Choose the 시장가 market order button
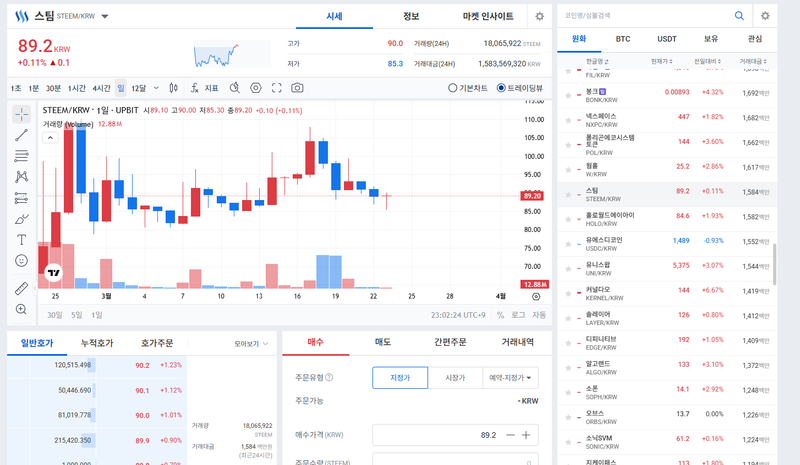The width and height of the screenshot is (800, 465). click(x=454, y=378)
